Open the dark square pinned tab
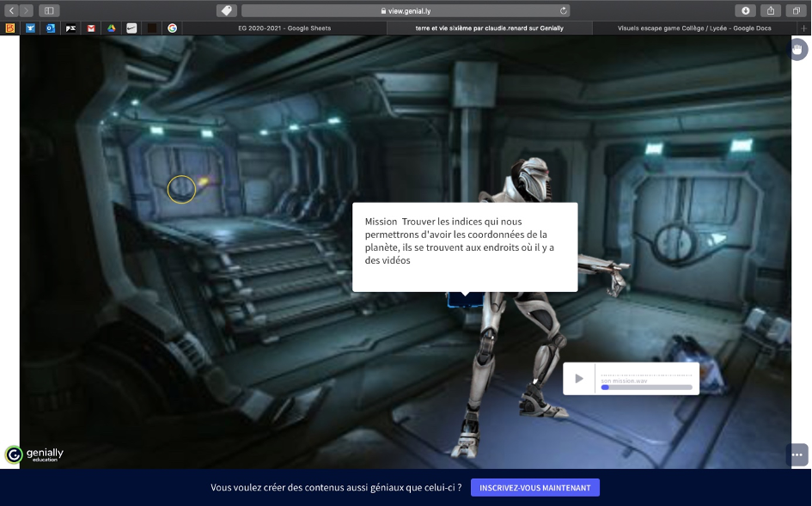This screenshot has width=812, height=506. [x=152, y=28]
